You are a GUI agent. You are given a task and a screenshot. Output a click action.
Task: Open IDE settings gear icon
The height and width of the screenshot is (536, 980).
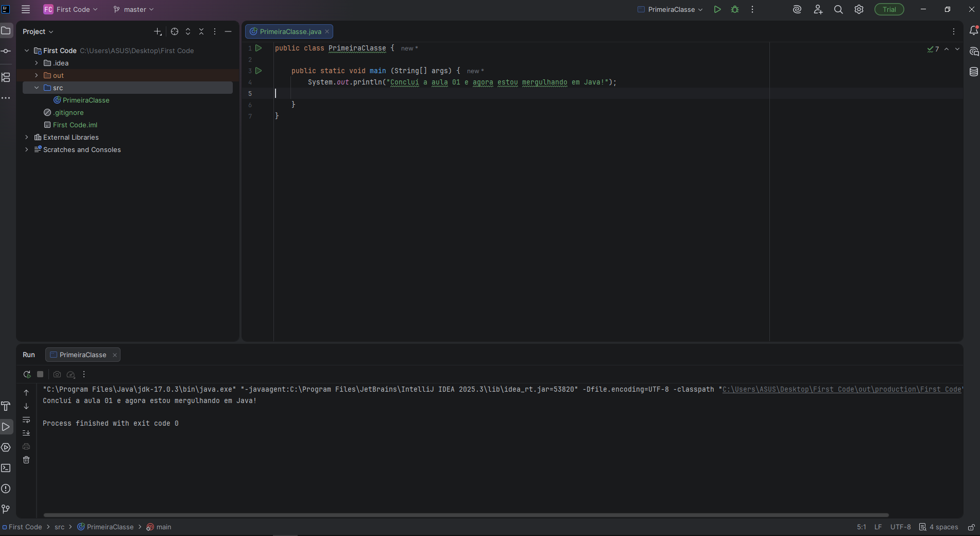click(x=859, y=9)
